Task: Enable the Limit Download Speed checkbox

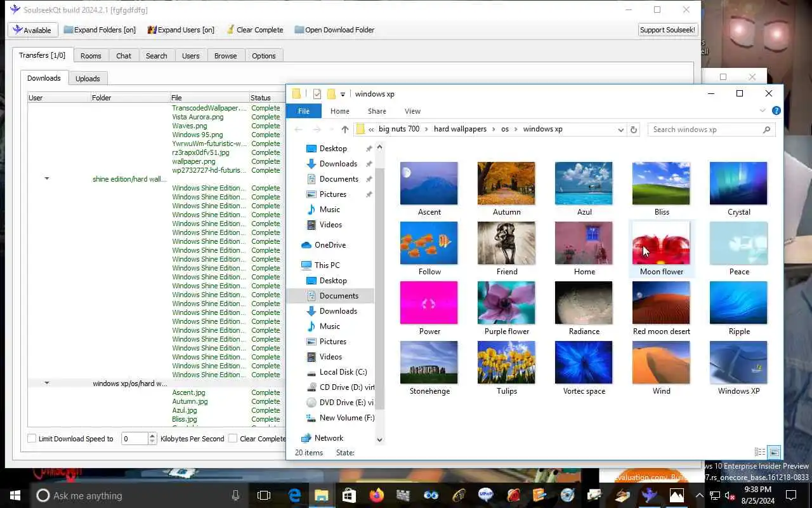Action: point(32,439)
